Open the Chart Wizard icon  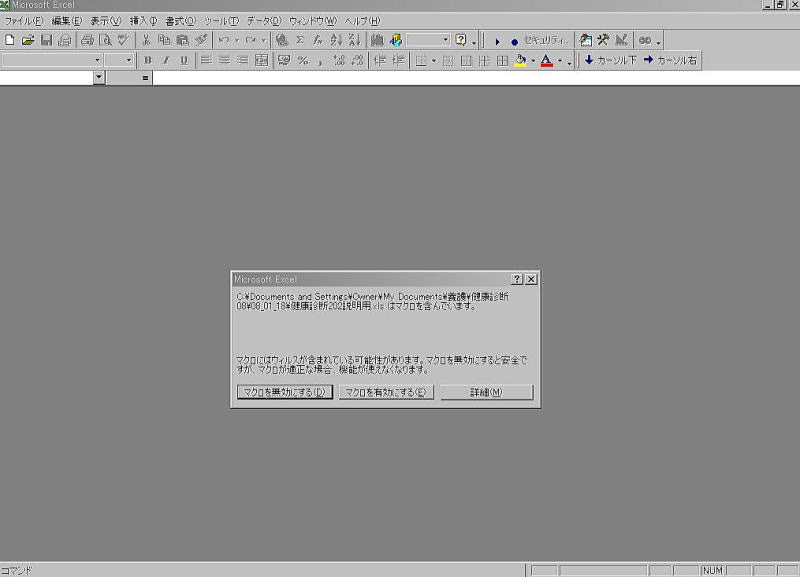[x=378, y=40]
